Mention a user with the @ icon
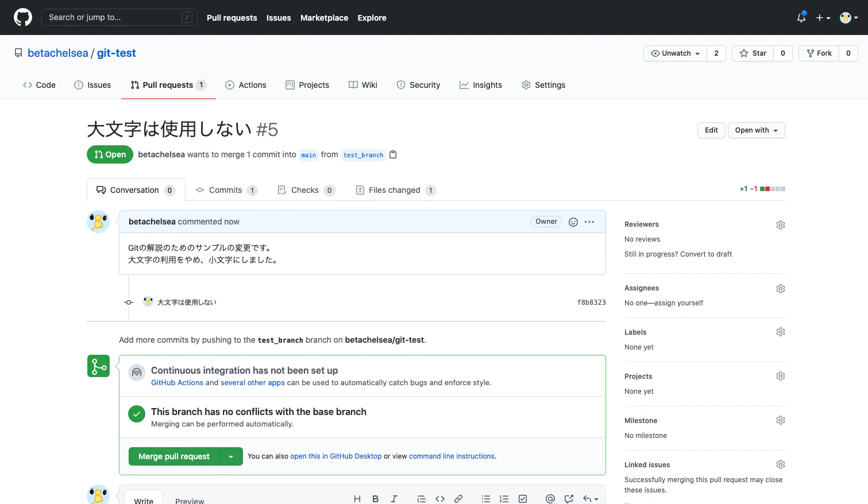The width and height of the screenshot is (868, 504). click(x=550, y=499)
